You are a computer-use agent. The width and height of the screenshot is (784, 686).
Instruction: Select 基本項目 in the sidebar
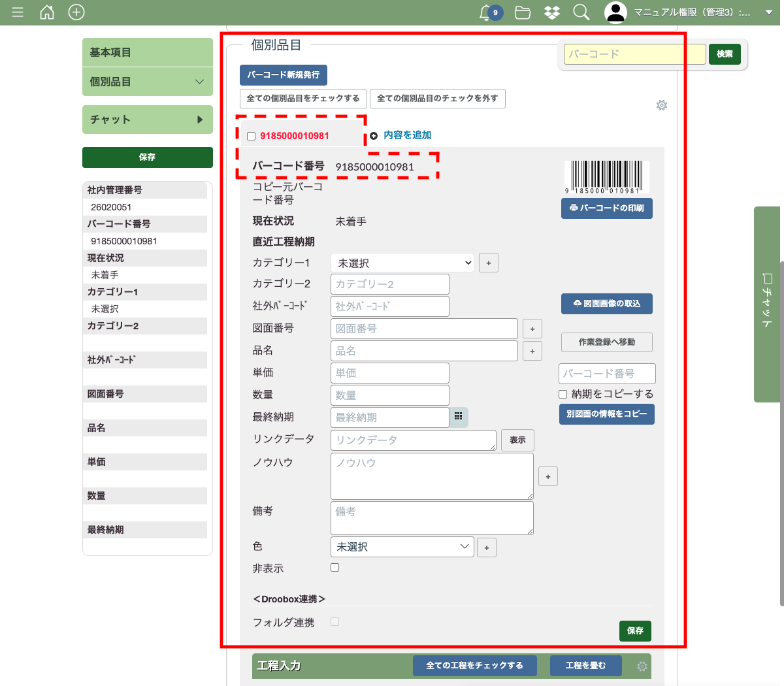tap(148, 52)
